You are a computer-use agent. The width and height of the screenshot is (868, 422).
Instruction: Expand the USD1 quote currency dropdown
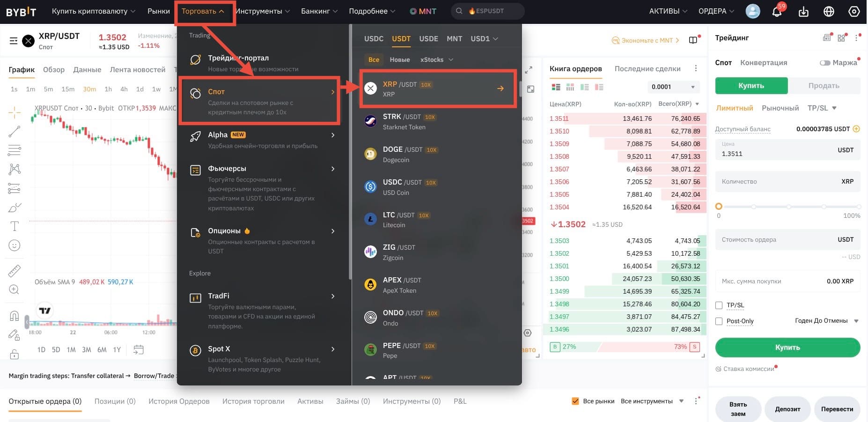click(x=485, y=38)
